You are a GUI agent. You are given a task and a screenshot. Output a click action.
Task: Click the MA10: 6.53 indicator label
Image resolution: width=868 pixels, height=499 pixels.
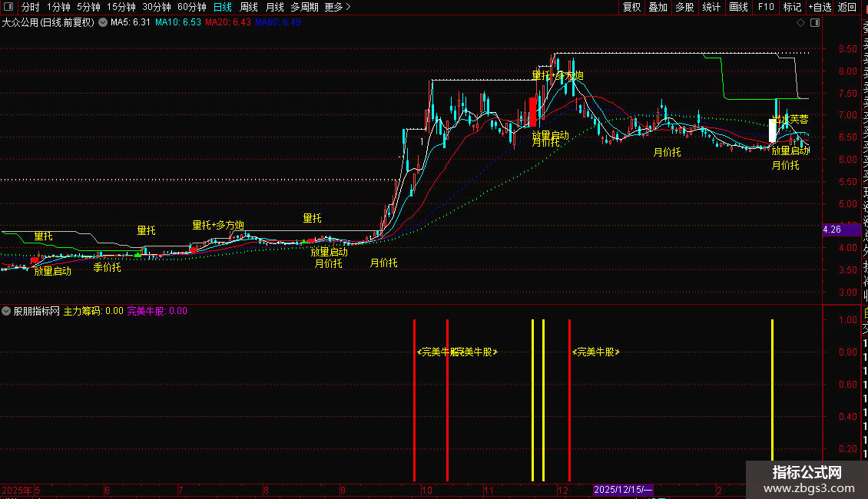[177, 23]
